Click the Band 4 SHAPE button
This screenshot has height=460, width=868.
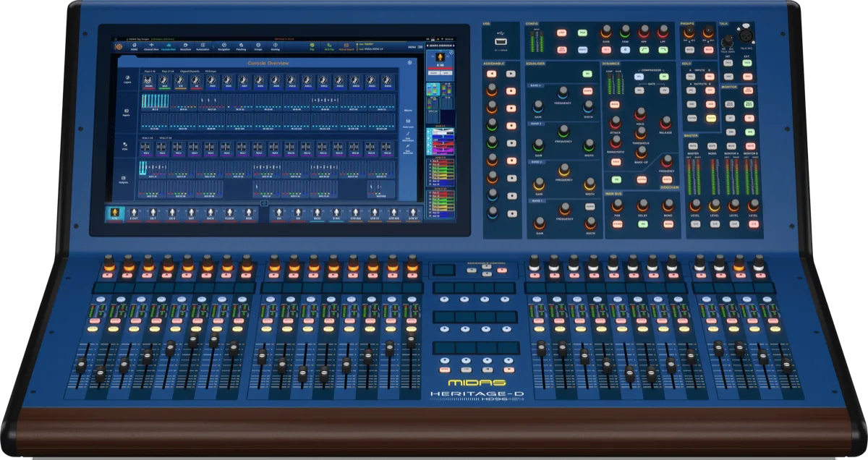[587, 91]
